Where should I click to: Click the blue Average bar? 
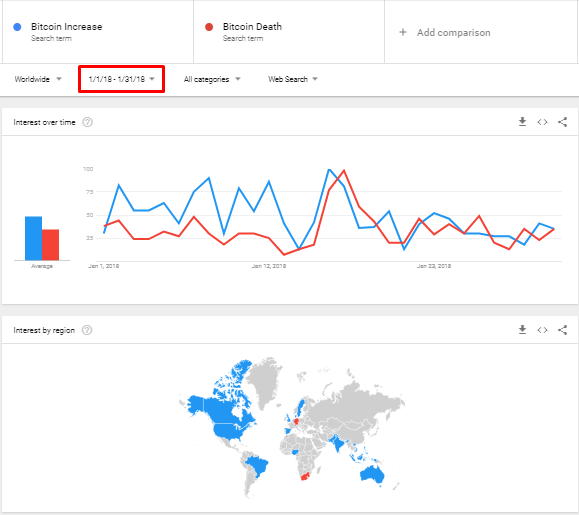33,238
